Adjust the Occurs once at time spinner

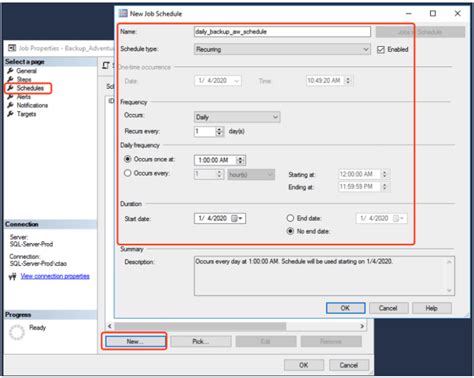241,160
